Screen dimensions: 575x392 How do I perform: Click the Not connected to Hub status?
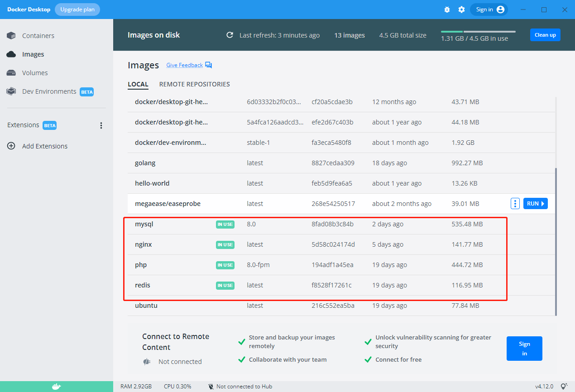[244, 387]
